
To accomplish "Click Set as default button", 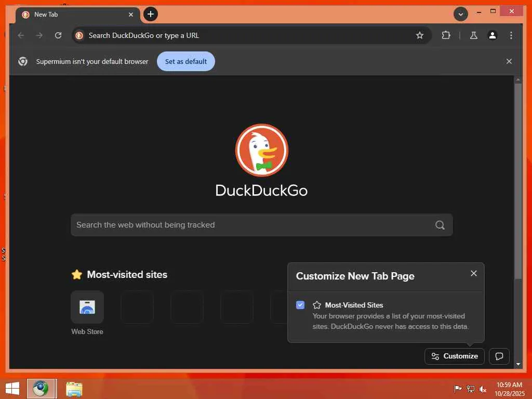I will 186,61.
